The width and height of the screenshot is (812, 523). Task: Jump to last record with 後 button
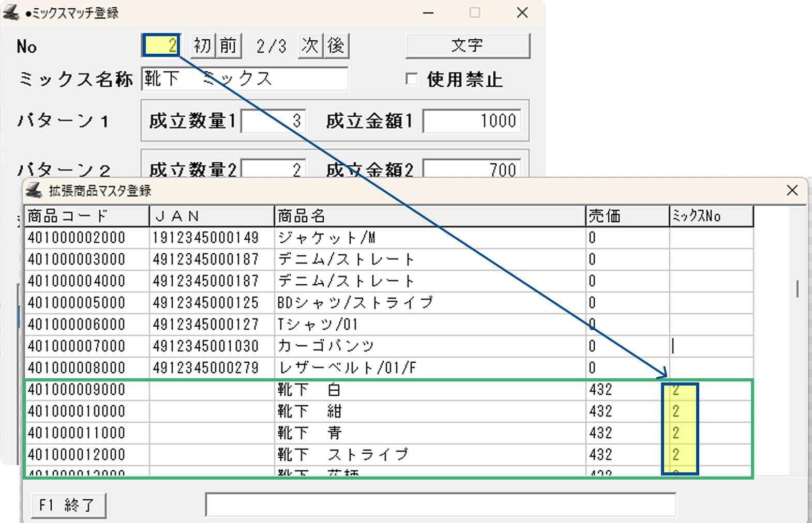click(336, 45)
